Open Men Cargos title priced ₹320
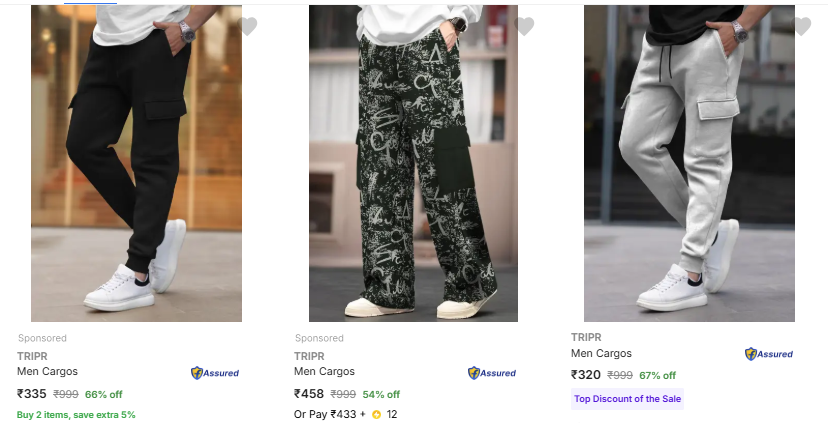This screenshot has height=423, width=828. coord(601,353)
